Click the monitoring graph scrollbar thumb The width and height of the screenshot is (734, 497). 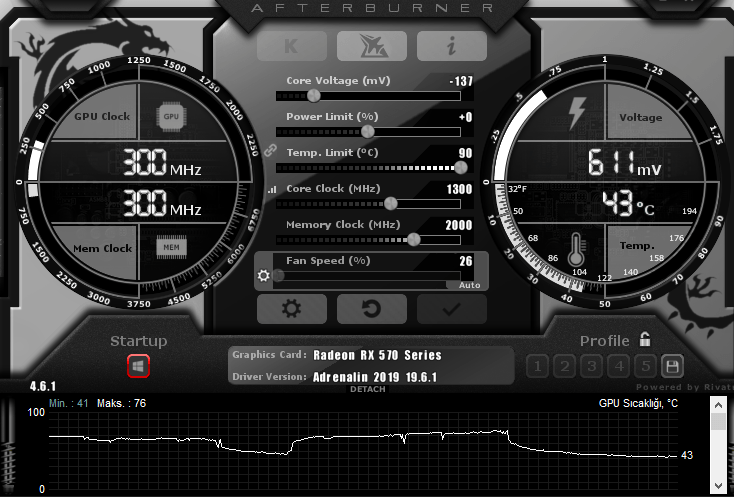(x=718, y=421)
